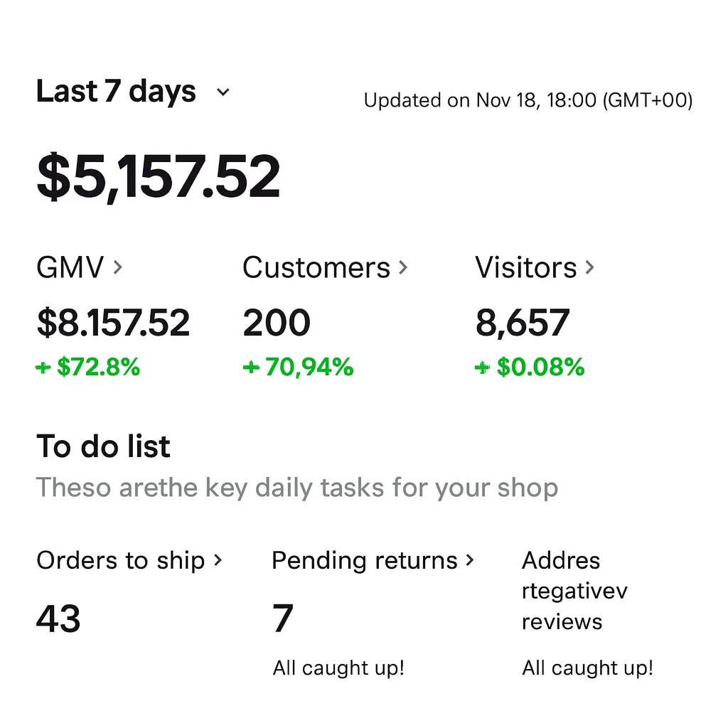This screenshot has width=728, height=728.
Task: Click the 200 customers count
Action: point(277,323)
